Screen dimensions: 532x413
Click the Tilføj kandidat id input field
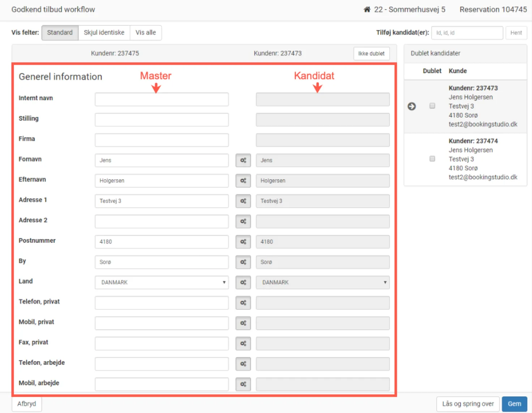pyautogui.click(x=467, y=33)
